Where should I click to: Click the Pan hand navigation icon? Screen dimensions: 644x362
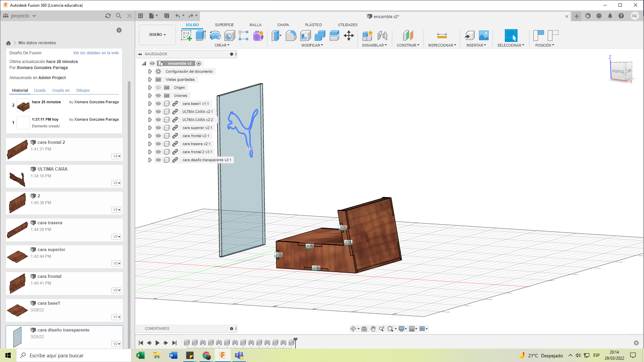(x=373, y=329)
